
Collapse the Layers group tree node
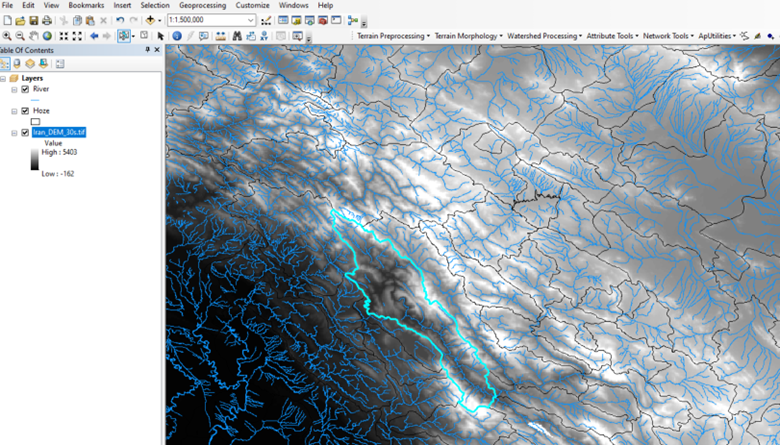[4, 77]
